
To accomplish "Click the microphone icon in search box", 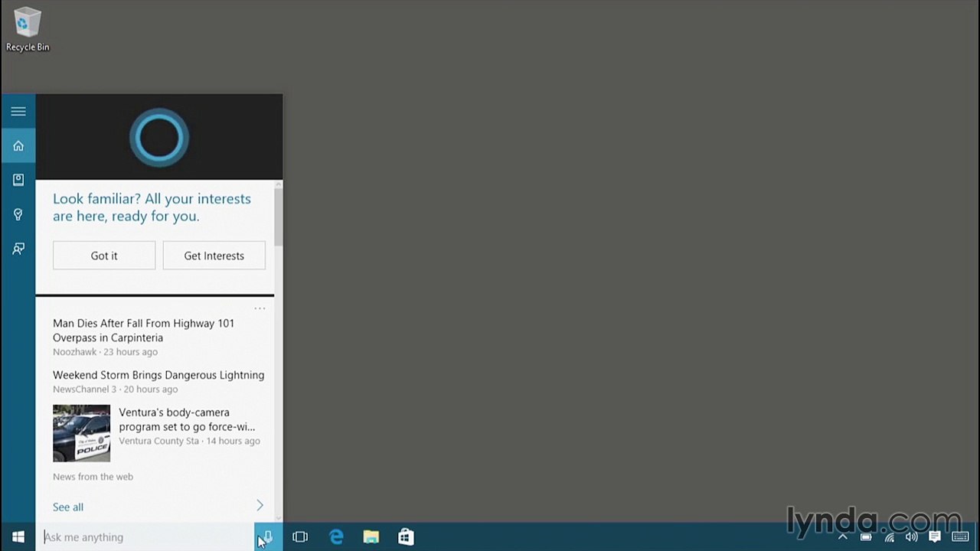I will (269, 537).
